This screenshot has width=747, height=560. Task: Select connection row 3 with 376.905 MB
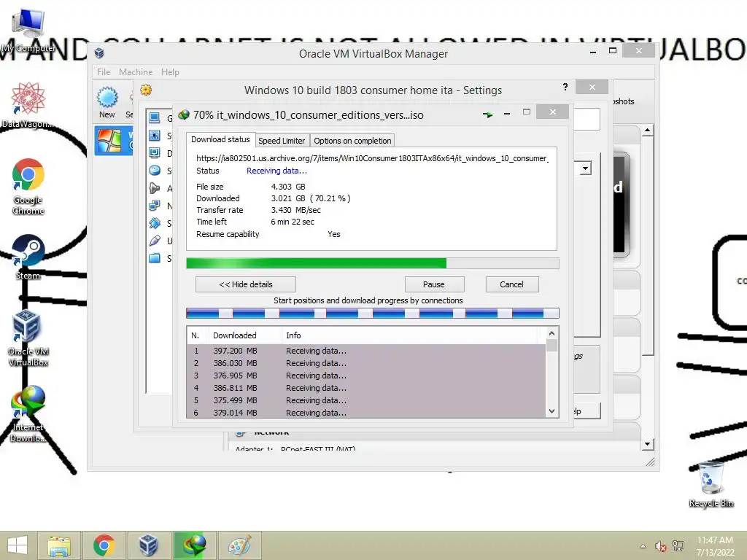(366, 376)
